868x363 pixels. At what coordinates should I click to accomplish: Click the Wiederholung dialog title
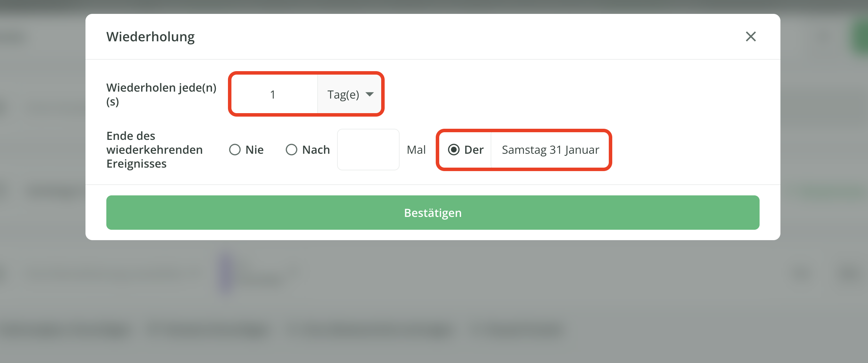[x=150, y=37]
